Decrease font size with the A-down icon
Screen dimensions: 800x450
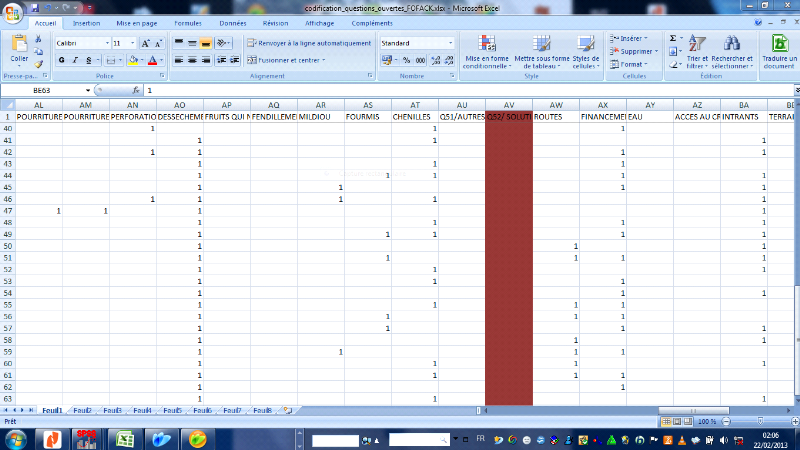pyautogui.click(x=158, y=43)
